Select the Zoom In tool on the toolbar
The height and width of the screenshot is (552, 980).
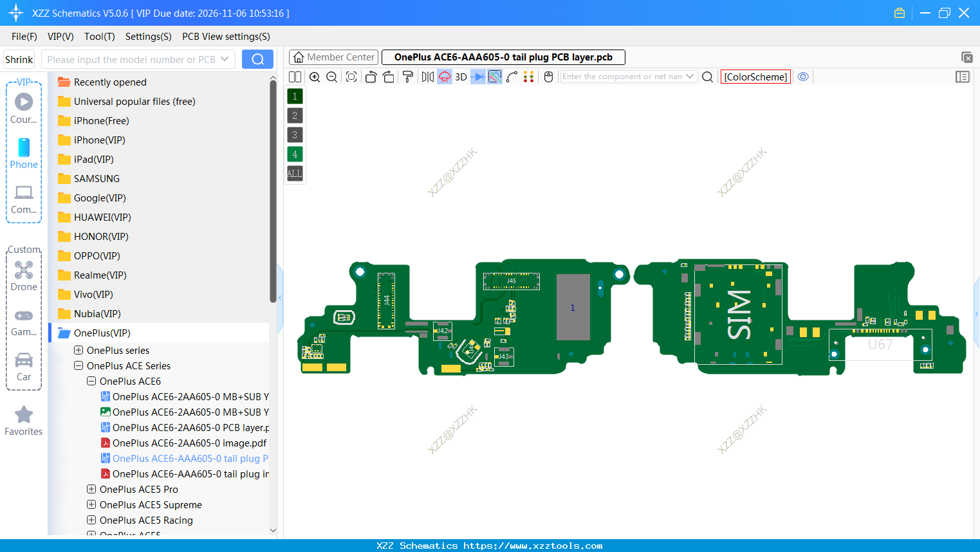[315, 77]
